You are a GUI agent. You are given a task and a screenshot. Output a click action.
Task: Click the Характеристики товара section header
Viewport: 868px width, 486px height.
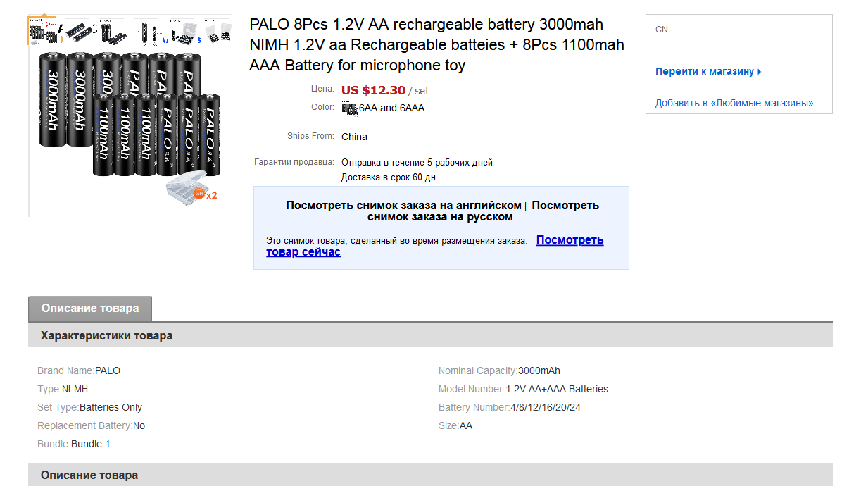click(x=106, y=335)
